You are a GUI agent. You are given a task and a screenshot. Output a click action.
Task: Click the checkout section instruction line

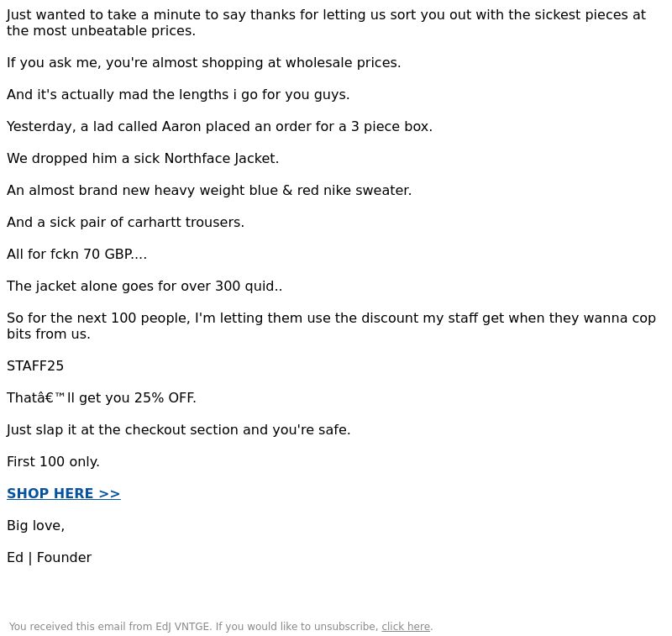pos(178,430)
